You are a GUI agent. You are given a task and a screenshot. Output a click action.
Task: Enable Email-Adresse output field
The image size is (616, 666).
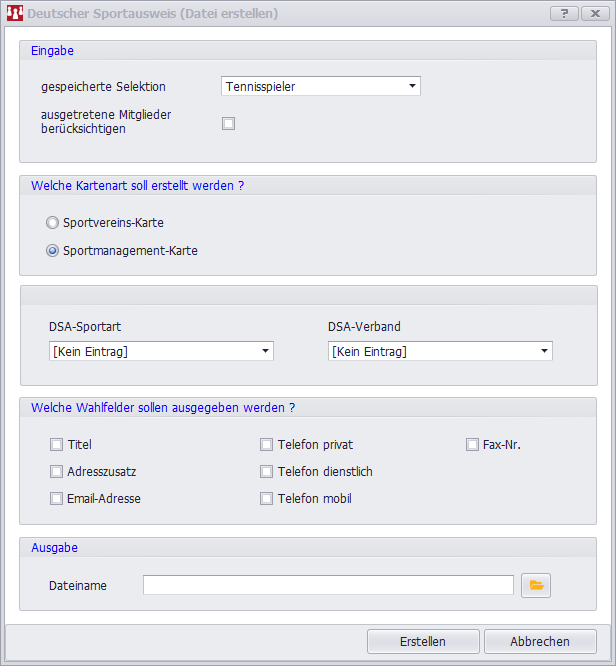click(x=56, y=499)
